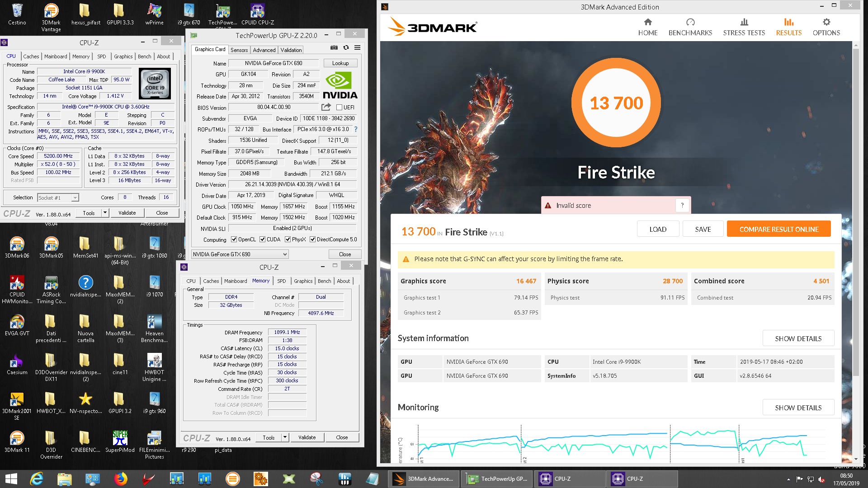This screenshot has height=488, width=868.
Task: Open Windows Start menu
Action: click(11, 479)
